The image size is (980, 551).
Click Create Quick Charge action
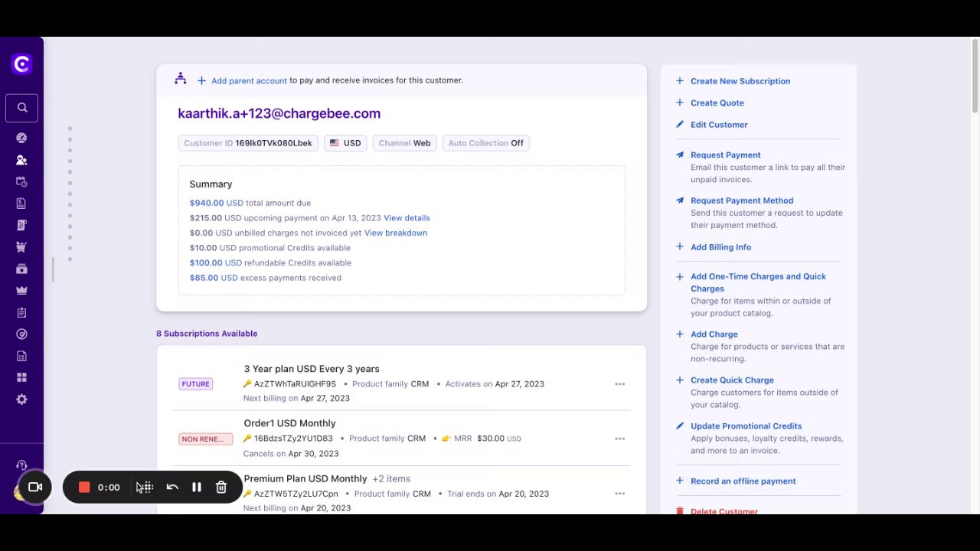(732, 380)
